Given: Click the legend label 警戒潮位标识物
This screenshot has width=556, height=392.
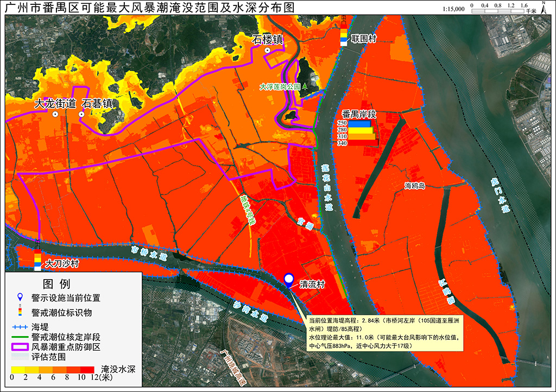Looking at the screenshot, I should point(61,313).
